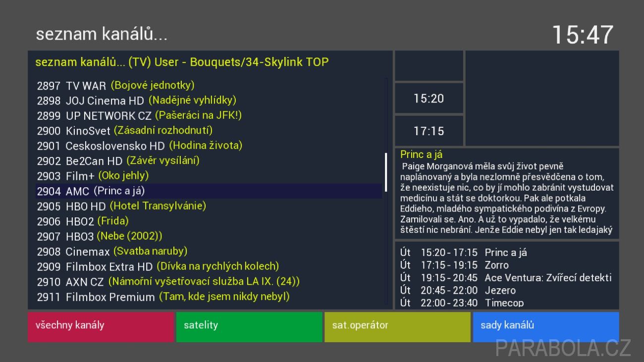644x362 pixels.
Task: Open the blue 'sady kanálů' button
Action: 546,327
